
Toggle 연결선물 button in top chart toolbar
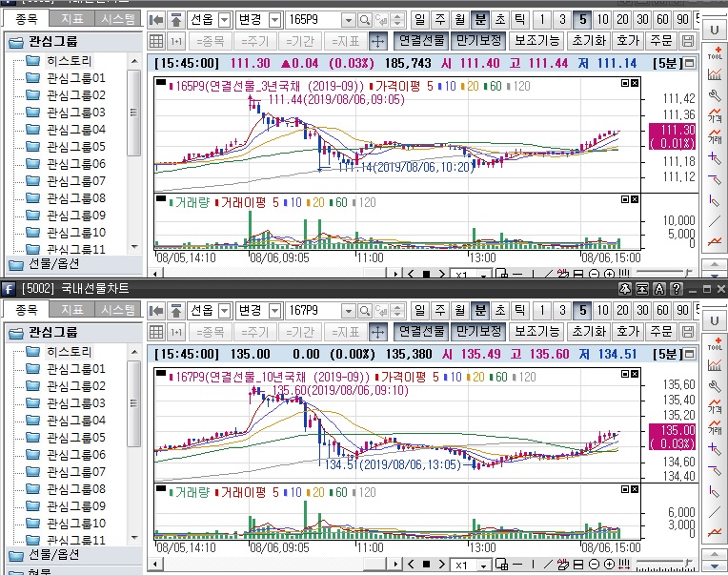pyautogui.click(x=420, y=41)
